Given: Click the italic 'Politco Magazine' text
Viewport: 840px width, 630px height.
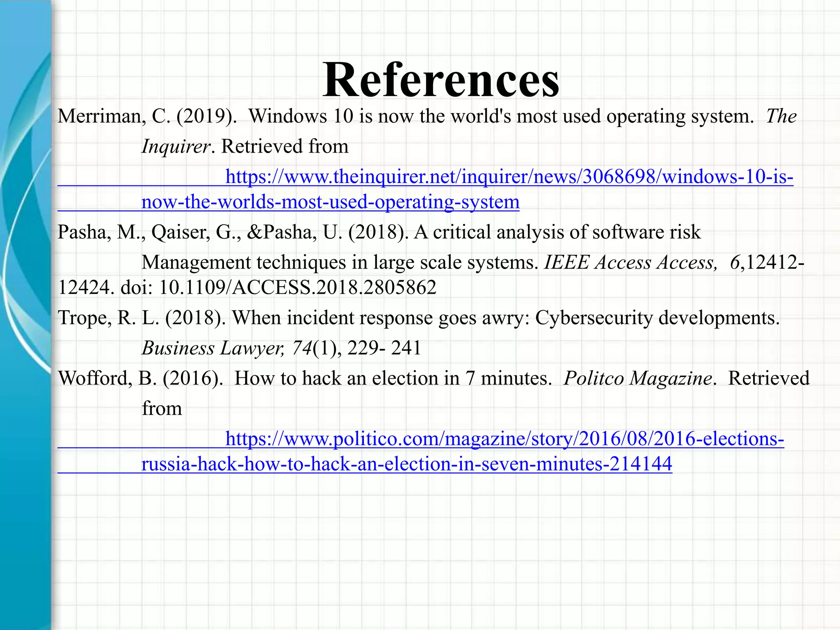Looking at the screenshot, I should (x=638, y=378).
